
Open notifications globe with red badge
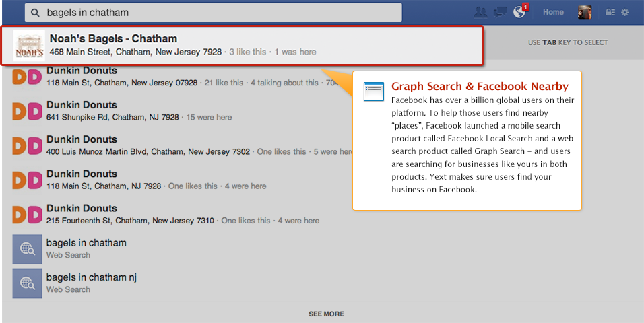[520, 11]
